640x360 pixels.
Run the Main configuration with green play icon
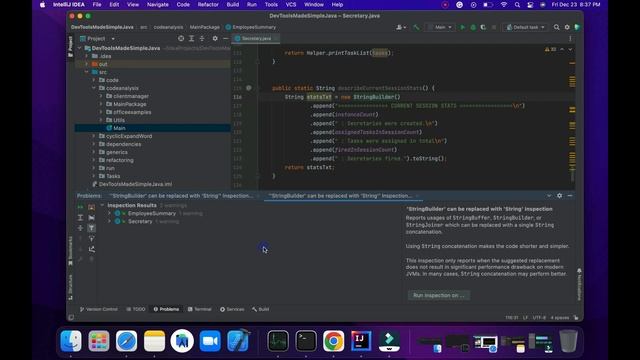click(462, 27)
